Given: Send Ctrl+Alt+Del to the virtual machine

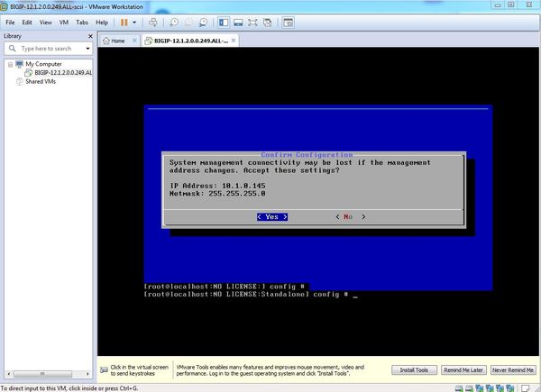Looking at the screenshot, I should 153,23.
